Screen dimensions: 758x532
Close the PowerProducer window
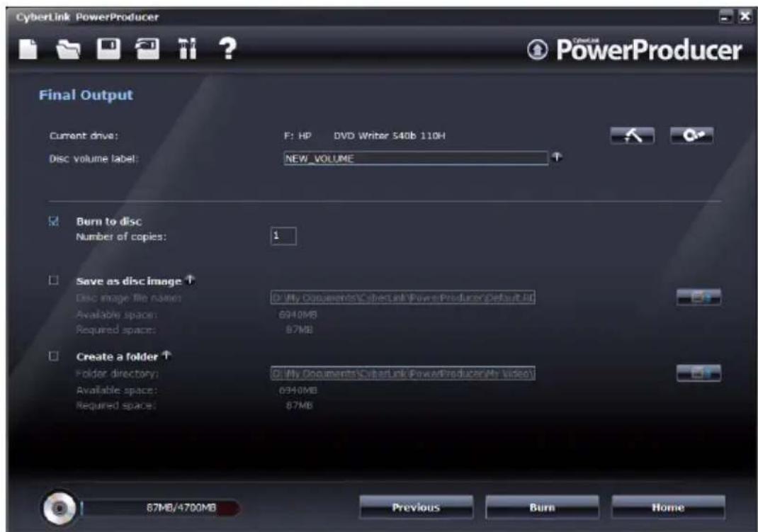pos(745,17)
